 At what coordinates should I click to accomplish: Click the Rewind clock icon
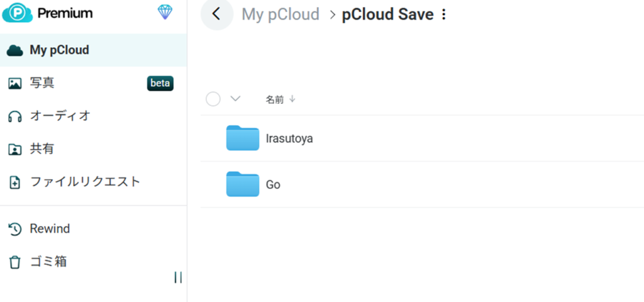[x=14, y=229]
